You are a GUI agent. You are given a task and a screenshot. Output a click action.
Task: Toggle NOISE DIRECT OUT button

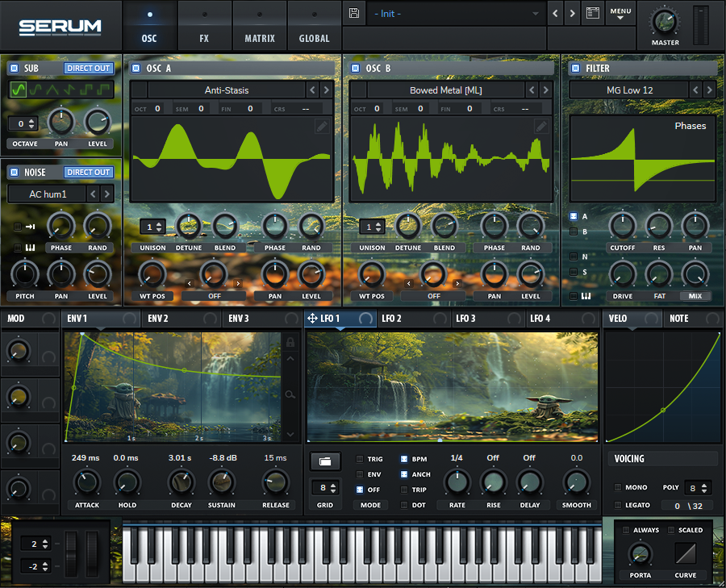click(x=88, y=173)
